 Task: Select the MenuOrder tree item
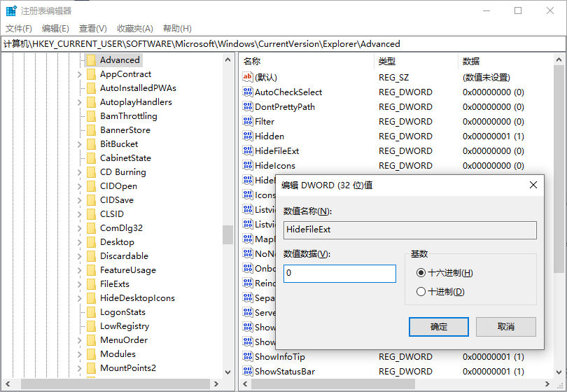tap(124, 340)
